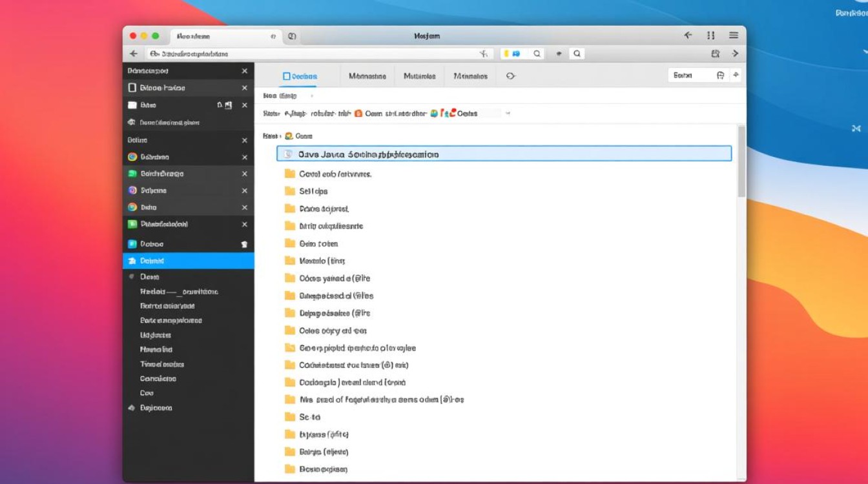The height and width of the screenshot is (484, 868).
Task: Tick the checkbox on the first blue tab
Action: [287, 76]
